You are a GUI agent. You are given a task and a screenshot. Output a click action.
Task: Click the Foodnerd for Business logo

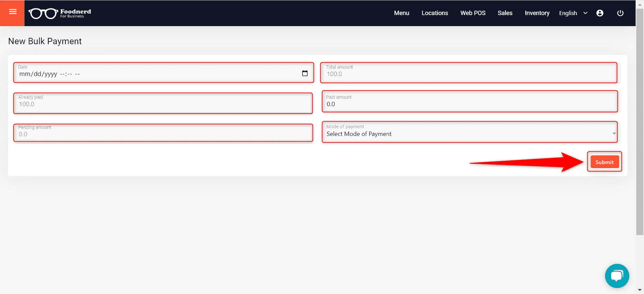pyautogui.click(x=60, y=13)
